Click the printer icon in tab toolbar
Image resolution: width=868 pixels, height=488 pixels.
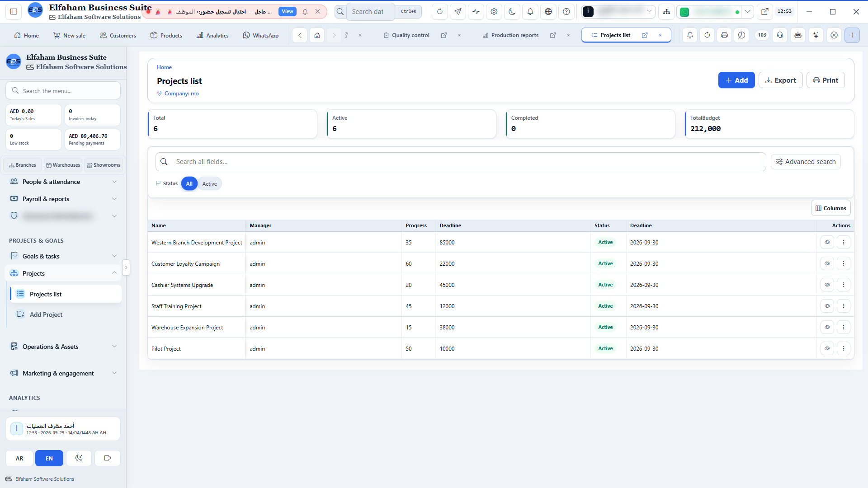(725, 35)
